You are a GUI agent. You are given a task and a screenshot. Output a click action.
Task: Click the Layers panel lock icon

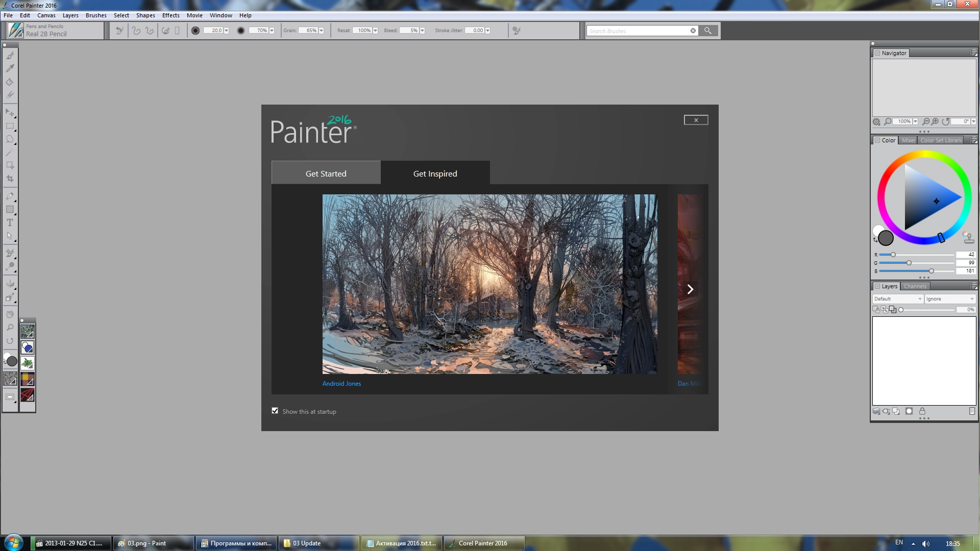click(922, 411)
